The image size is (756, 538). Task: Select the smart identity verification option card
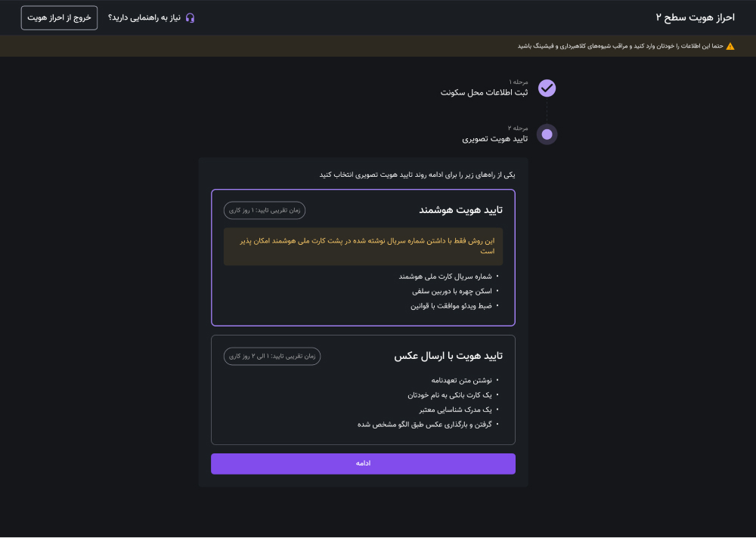coord(363,257)
